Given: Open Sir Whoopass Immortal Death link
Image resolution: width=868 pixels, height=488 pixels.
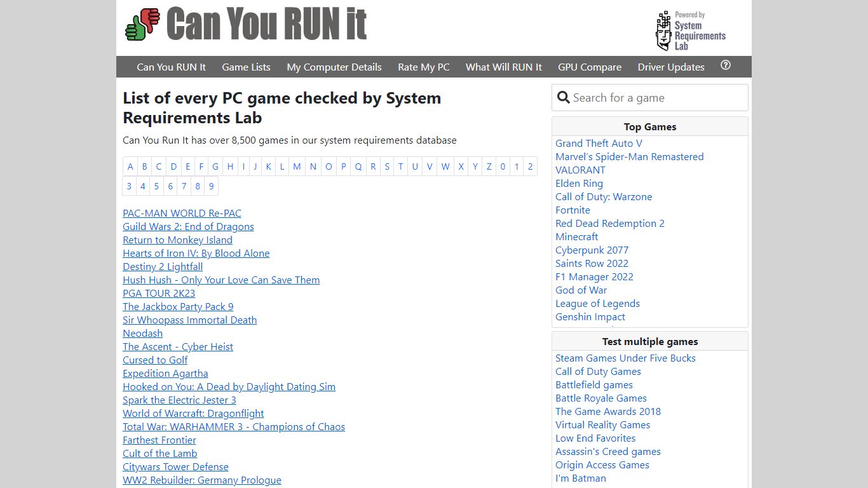Looking at the screenshot, I should pos(189,320).
